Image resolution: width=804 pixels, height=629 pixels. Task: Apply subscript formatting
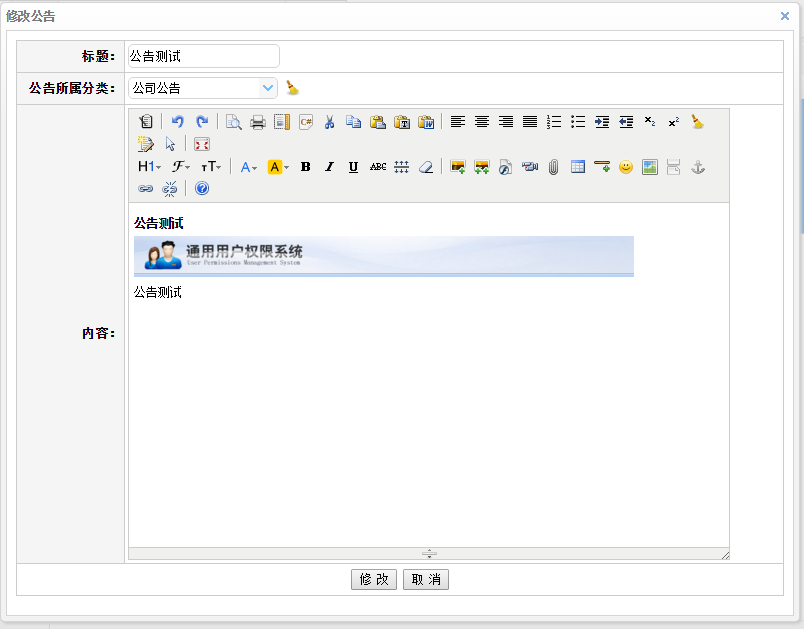pos(650,121)
